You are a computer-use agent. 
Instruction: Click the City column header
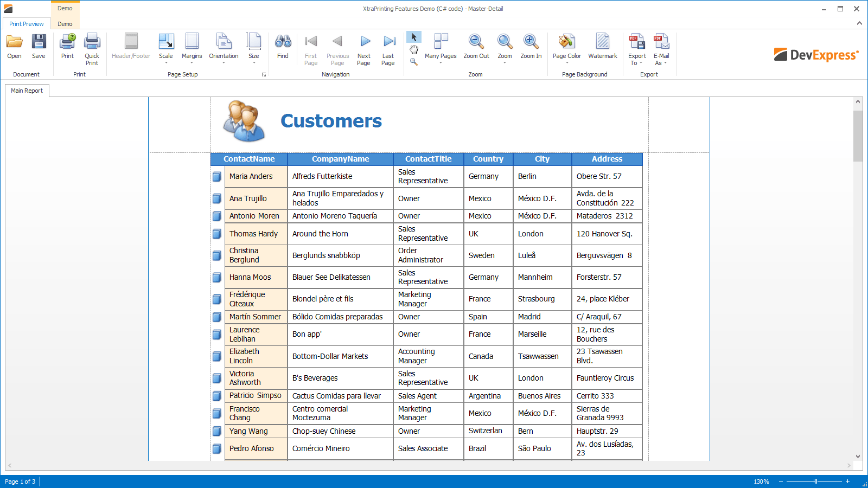[x=542, y=159]
